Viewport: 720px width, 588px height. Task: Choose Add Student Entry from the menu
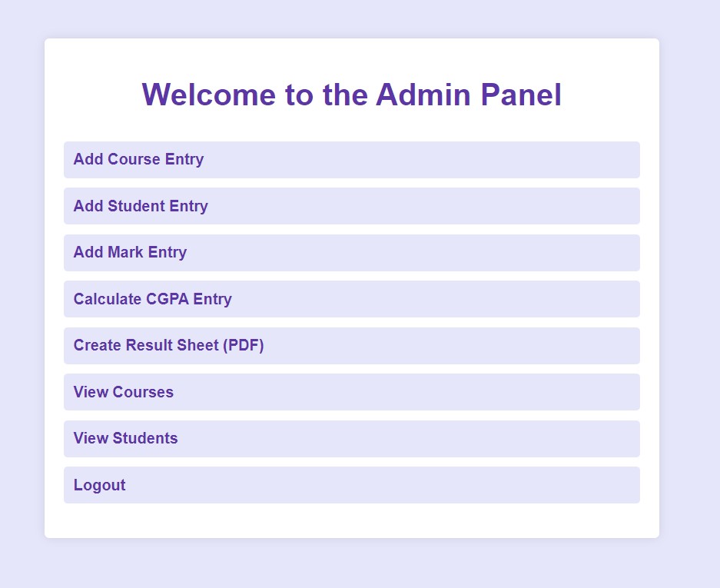pyautogui.click(x=351, y=206)
